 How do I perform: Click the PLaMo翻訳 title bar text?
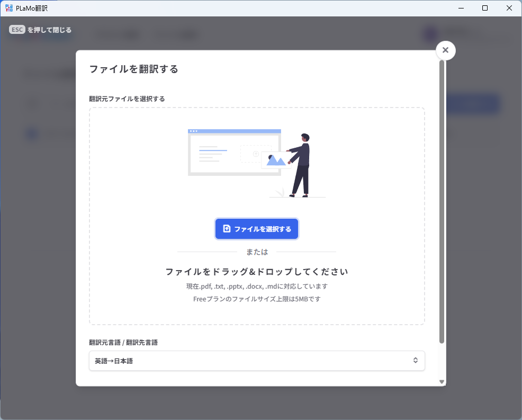[32, 8]
